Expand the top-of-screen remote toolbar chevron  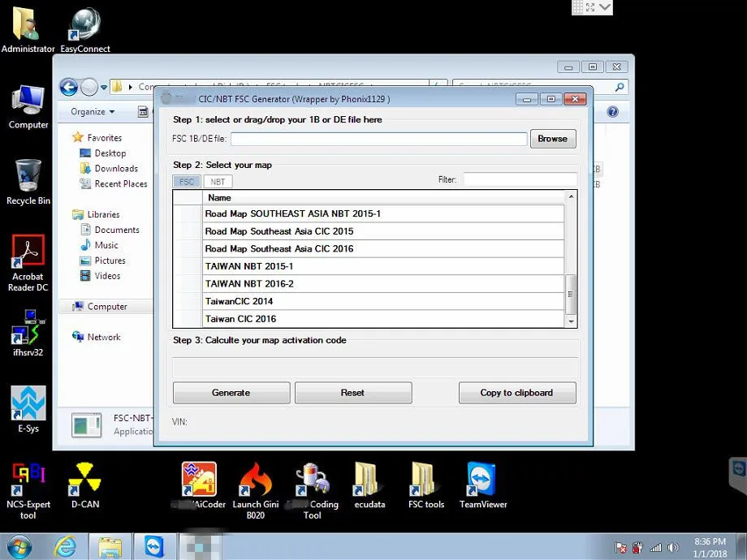[605, 7]
